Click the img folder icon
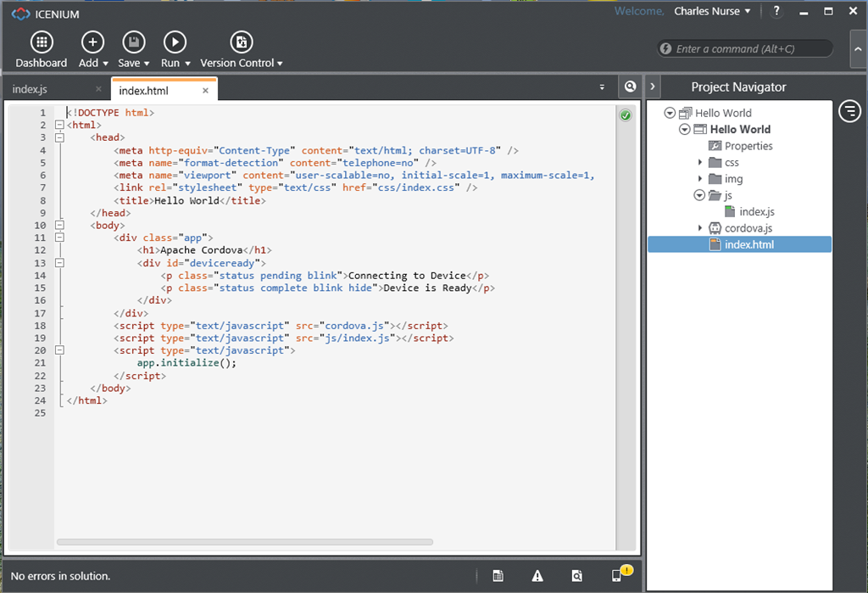Image resolution: width=868 pixels, height=593 pixels. click(x=715, y=178)
